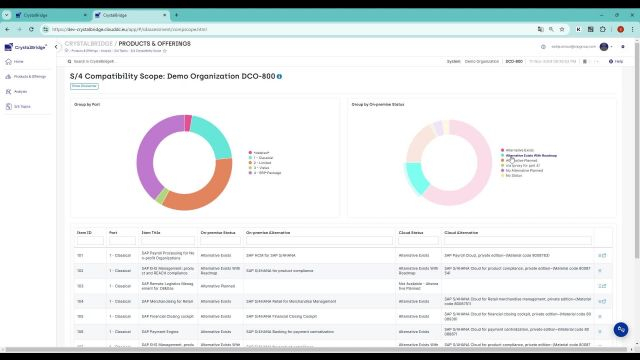
Task: Open row 104 external link icon
Action: (x=604, y=301)
